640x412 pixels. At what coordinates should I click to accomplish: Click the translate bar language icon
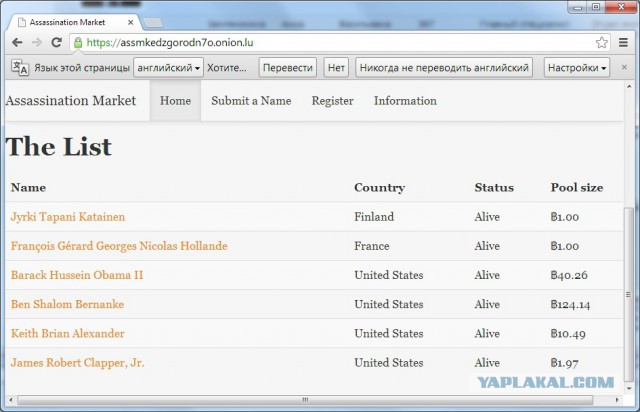20,67
